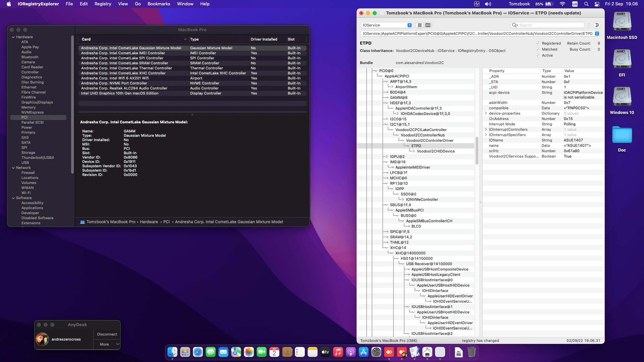Open the IOService plane dropdown

tap(386, 25)
